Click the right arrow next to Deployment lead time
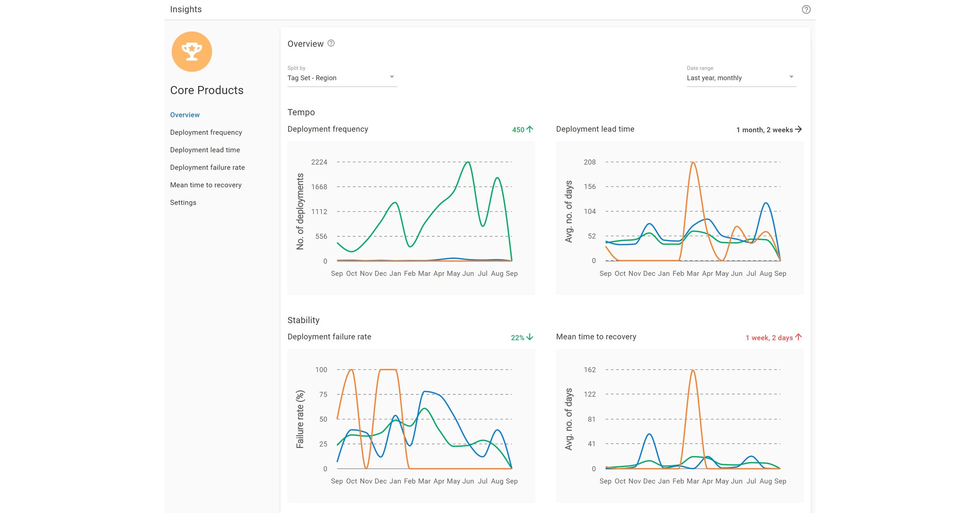The height and width of the screenshot is (513, 980). pyautogui.click(x=799, y=129)
